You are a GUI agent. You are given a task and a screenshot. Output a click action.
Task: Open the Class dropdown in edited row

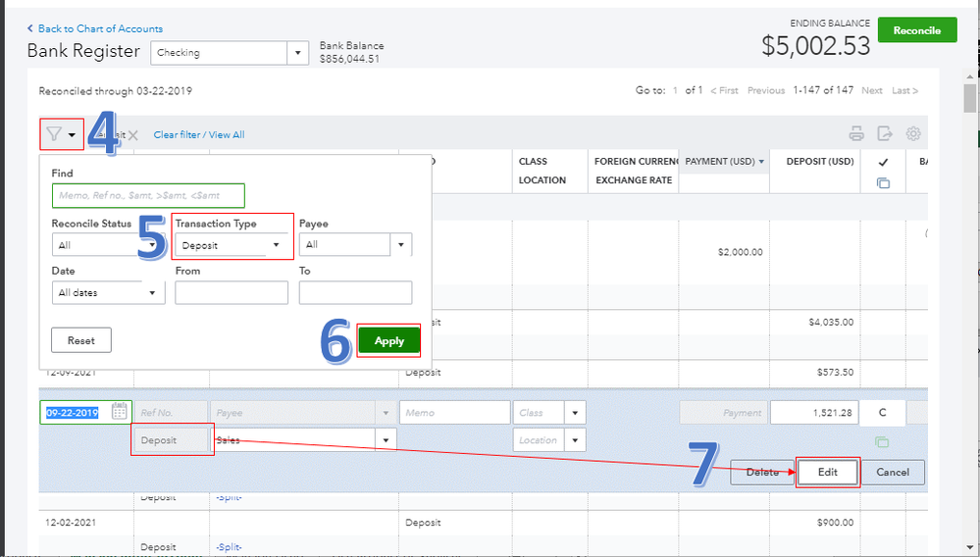point(575,413)
